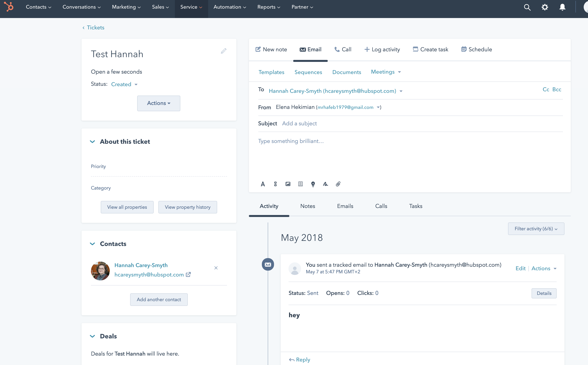Expand the Actions dropdown on the ticket

pyautogui.click(x=159, y=103)
